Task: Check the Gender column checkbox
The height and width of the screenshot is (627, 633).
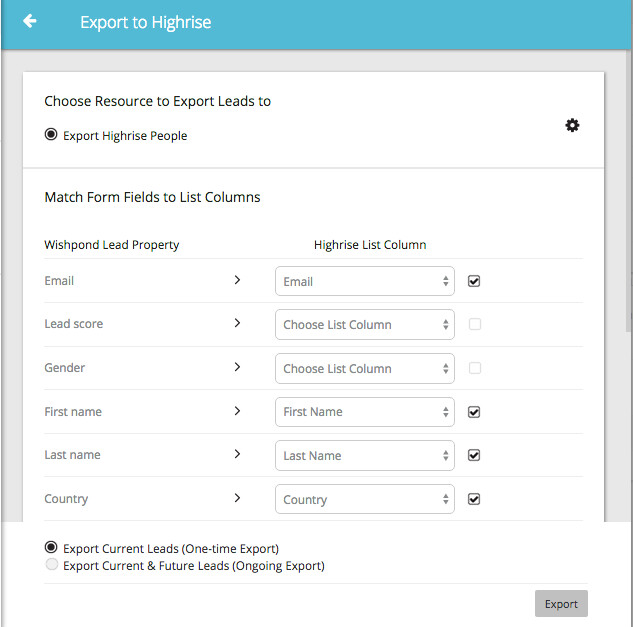Action: coord(475,368)
